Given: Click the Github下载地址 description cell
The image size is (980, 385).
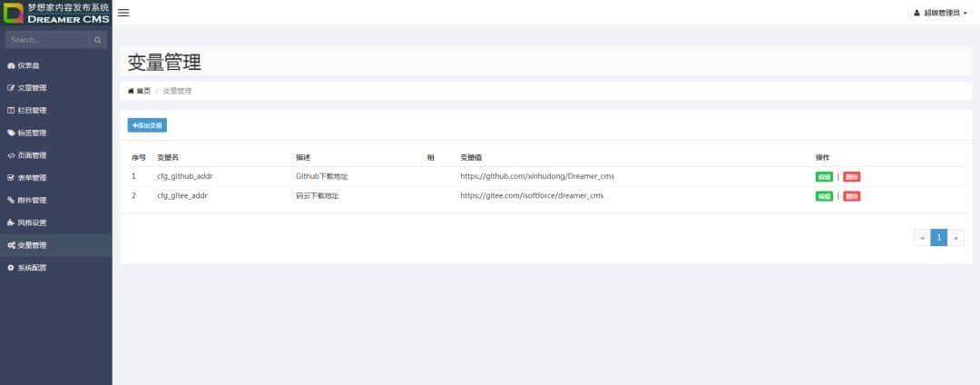Looking at the screenshot, I should [322, 176].
